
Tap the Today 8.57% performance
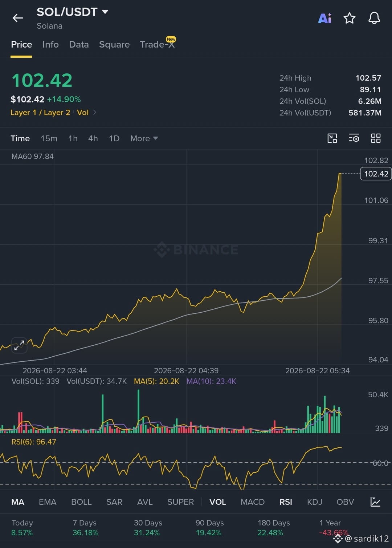click(22, 528)
